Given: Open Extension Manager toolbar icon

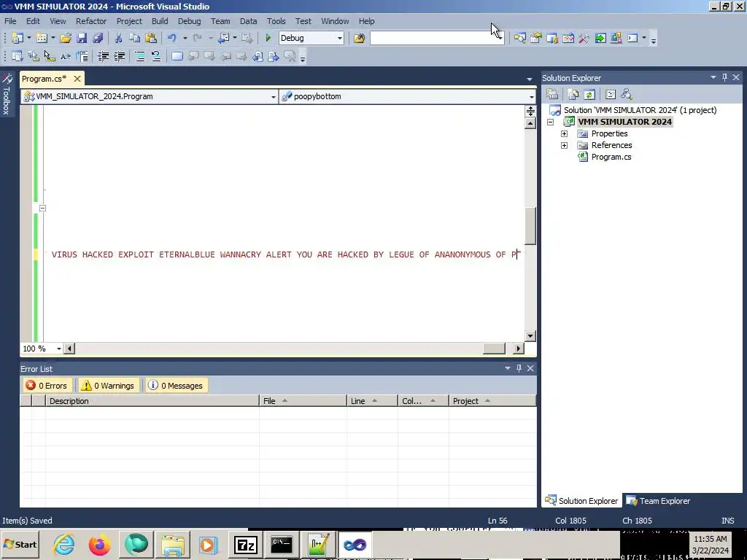Looking at the screenshot, I should [616, 38].
